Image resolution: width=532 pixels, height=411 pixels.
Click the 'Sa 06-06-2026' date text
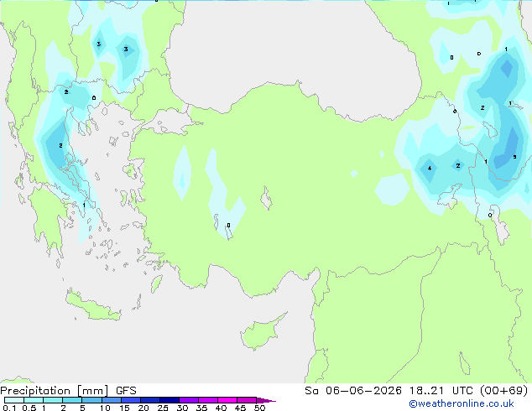pos(353,391)
